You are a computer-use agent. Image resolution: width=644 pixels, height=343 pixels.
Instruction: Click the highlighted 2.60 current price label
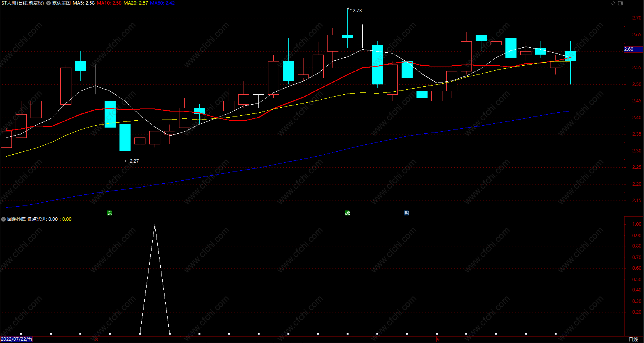tap(634, 49)
